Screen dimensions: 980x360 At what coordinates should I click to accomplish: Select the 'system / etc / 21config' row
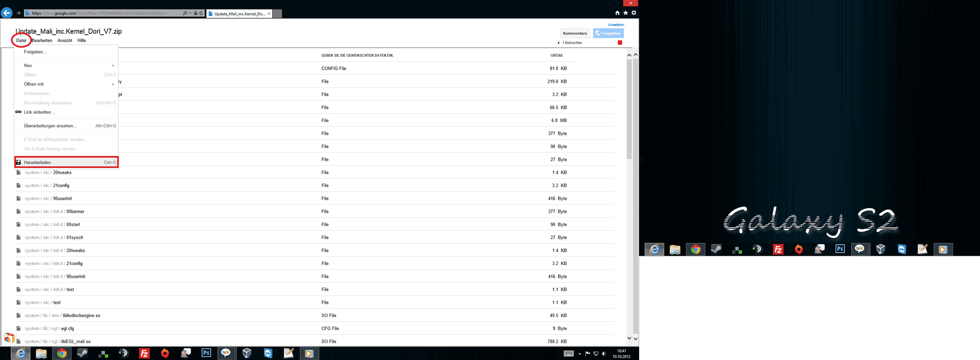pos(315,185)
